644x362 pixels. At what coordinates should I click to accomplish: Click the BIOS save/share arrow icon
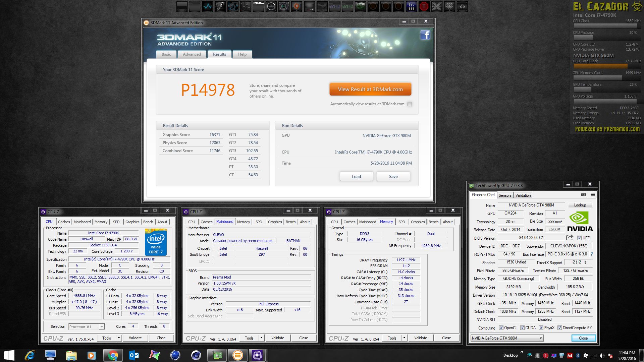tap(570, 238)
